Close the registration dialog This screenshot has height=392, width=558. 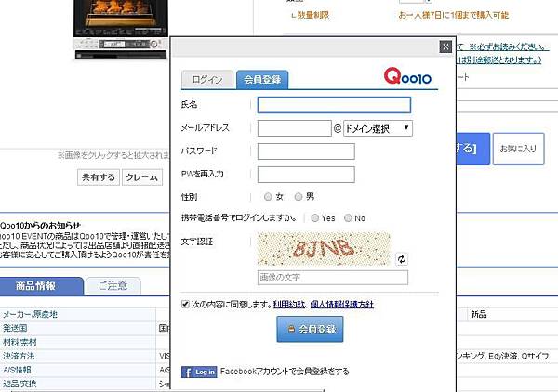tap(445, 46)
